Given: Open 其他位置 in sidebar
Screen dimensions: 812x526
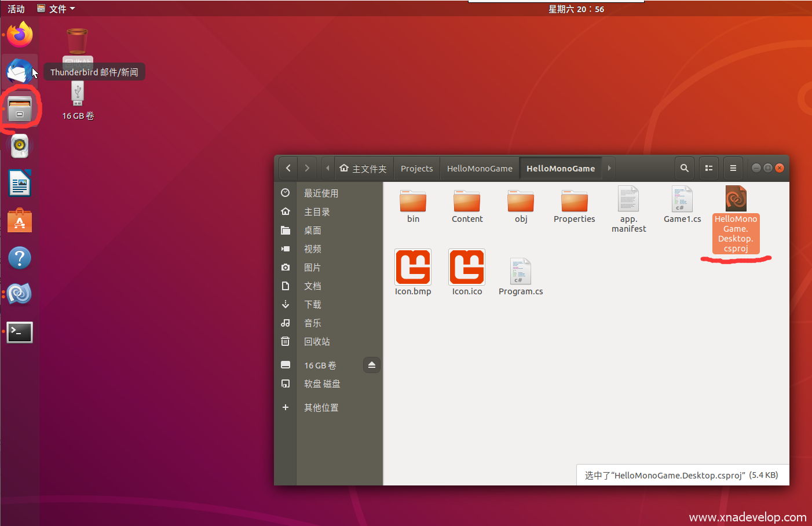Looking at the screenshot, I should pyautogui.click(x=321, y=408).
